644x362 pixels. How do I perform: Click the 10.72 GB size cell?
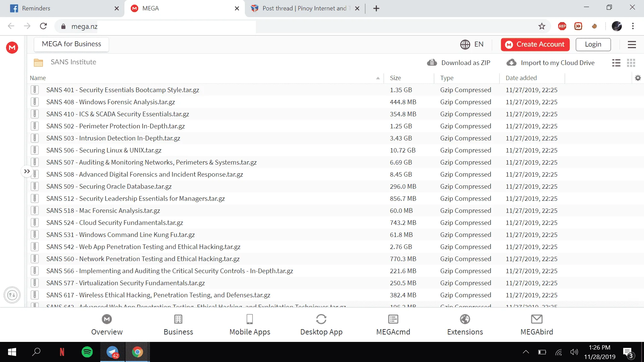click(x=402, y=150)
